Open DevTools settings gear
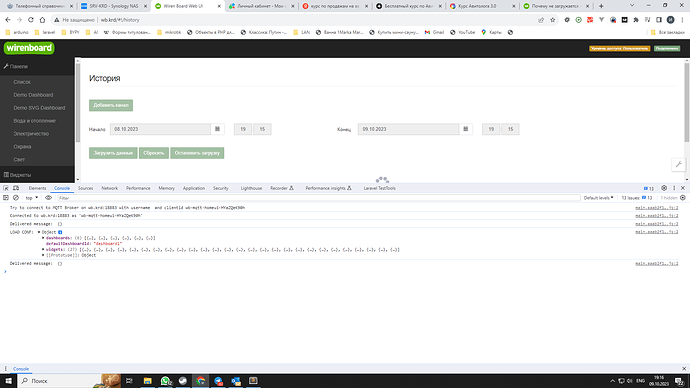Viewport: 690px width, 388px height. (x=664, y=188)
